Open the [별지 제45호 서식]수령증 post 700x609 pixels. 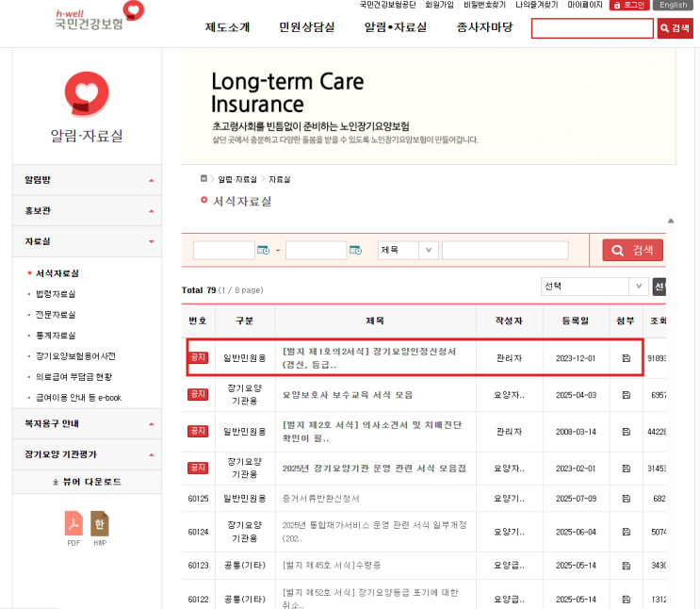(x=332, y=566)
